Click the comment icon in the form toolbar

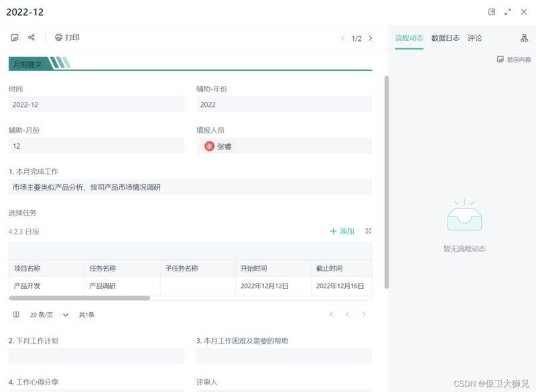point(15,38)
